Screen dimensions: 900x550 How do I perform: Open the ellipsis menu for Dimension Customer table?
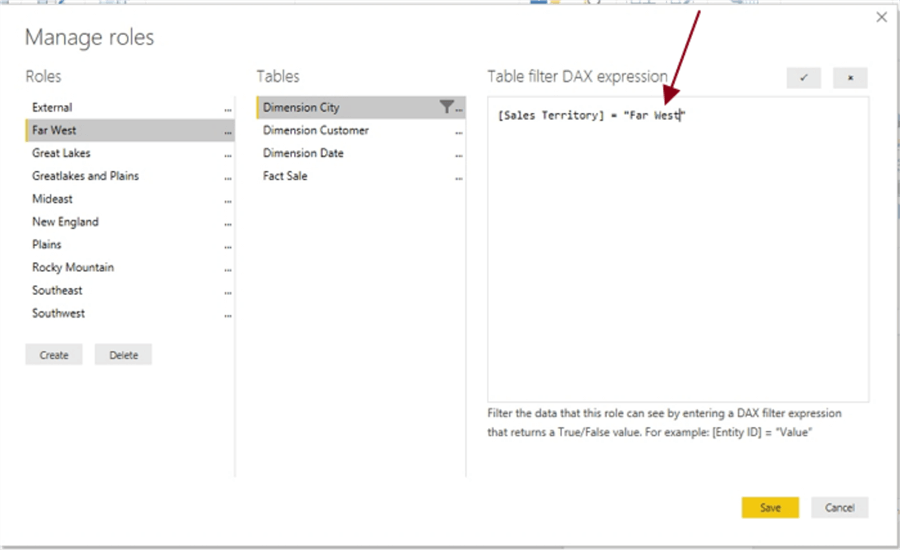pyautogui.click(x=458, y=132)
